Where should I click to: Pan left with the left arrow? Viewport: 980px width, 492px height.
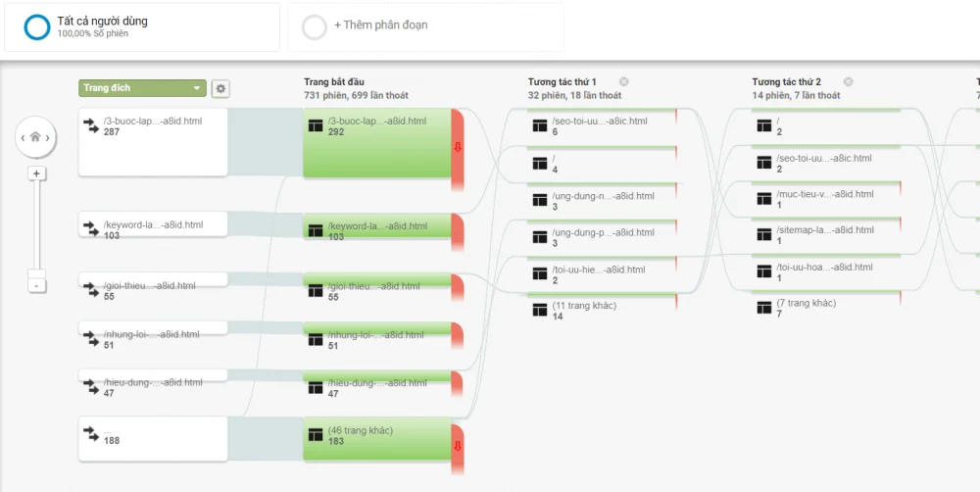(x=23, y=138)
